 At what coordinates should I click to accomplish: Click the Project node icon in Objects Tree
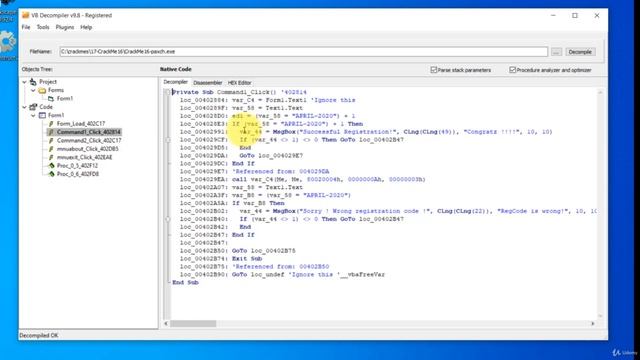33,82
